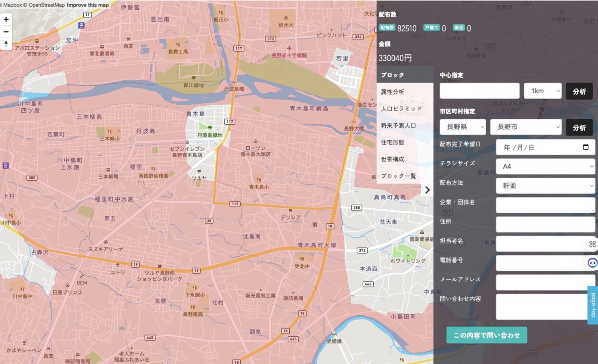Click the page-top side tab

pyautogui.click(x=593, y=305)
